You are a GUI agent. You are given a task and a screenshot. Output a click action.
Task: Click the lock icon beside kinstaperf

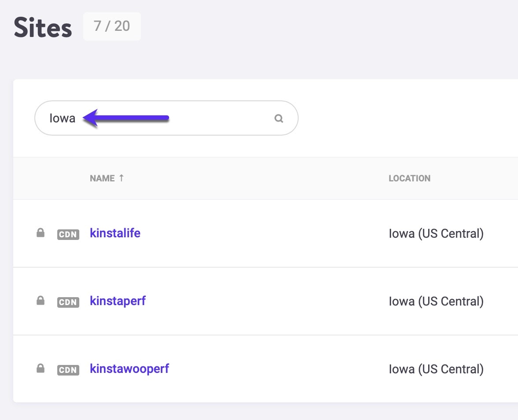(x=40, y=300)
